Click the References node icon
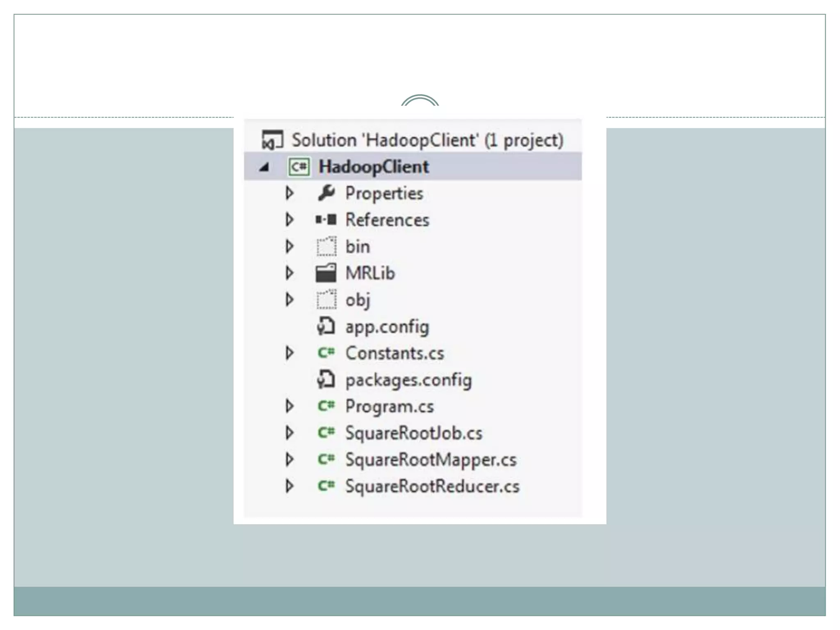Viewport: 840px width, 630px height. 326,220
